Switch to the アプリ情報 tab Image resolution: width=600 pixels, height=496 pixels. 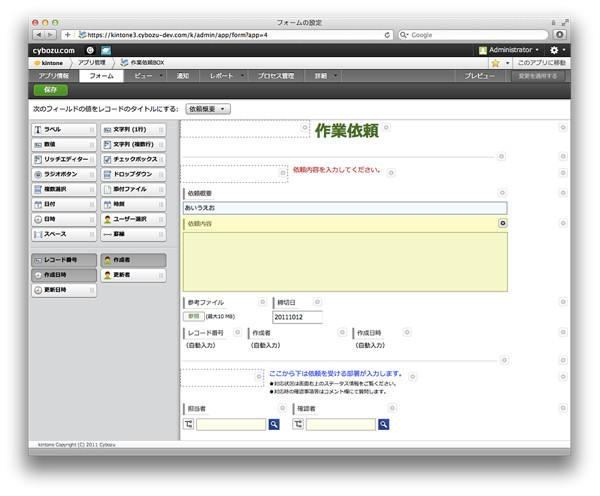pyautogui.click(x=53, y=76)
